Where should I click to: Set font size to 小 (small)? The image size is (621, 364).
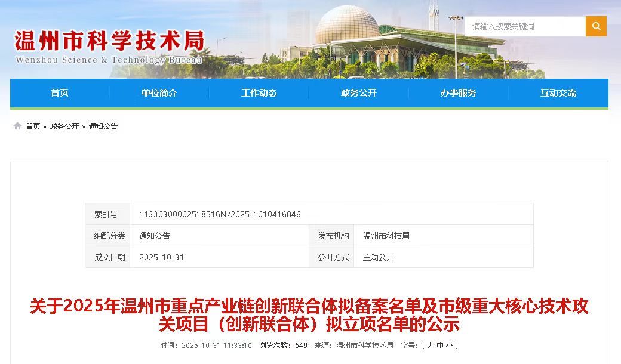tap(450, 346)
